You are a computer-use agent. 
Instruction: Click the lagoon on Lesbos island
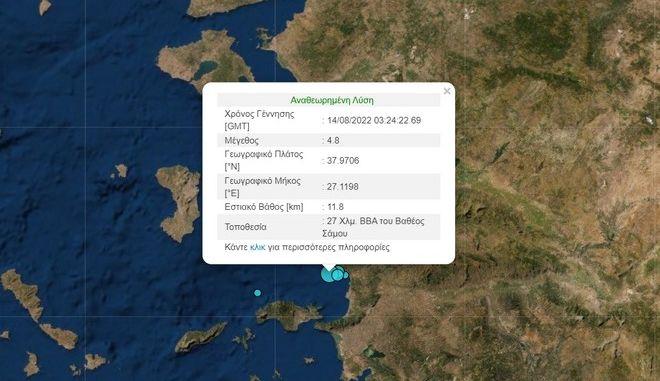tap(205, 68)
